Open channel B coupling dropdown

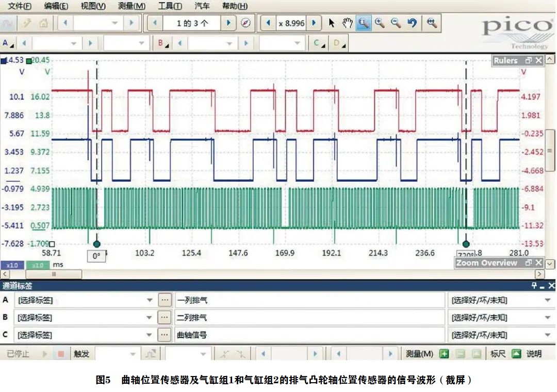[x=297, y=43]
